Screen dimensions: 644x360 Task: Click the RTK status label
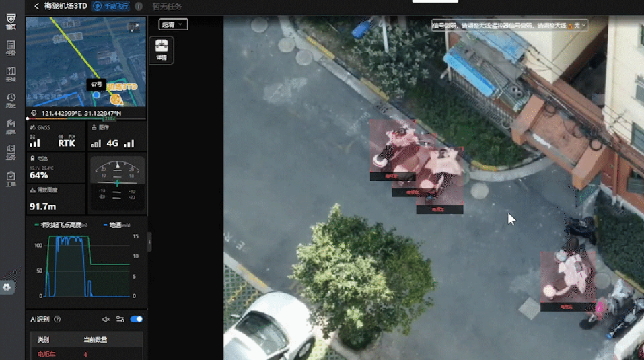(67, 143)
